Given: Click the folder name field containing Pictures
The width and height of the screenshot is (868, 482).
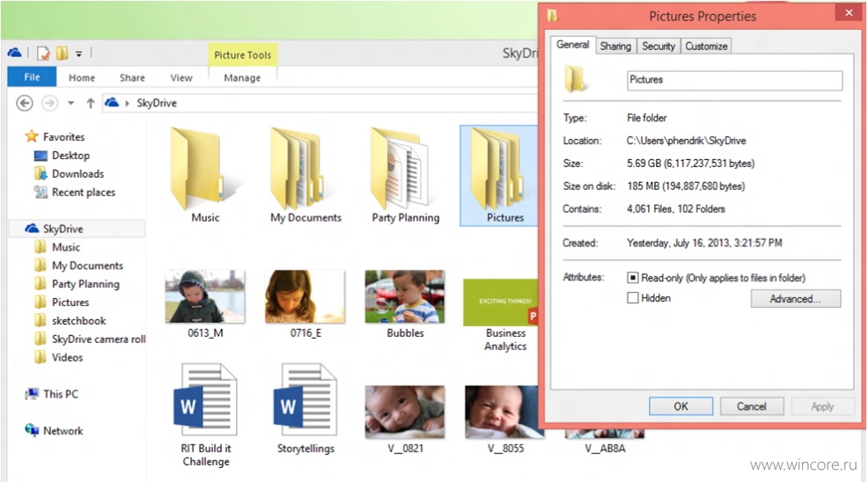Looking at the screenshot, I should point(734,80).
